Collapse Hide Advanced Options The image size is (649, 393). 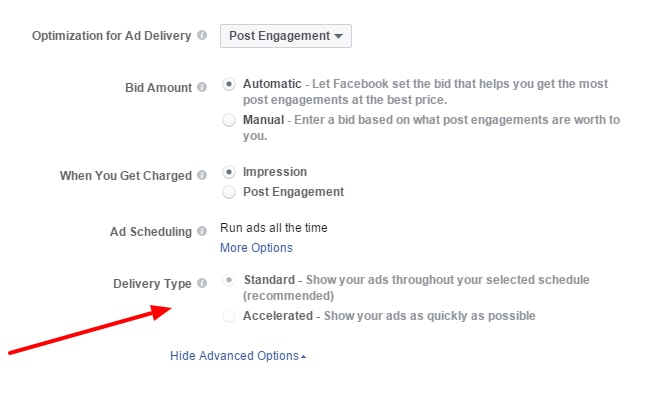238,356
